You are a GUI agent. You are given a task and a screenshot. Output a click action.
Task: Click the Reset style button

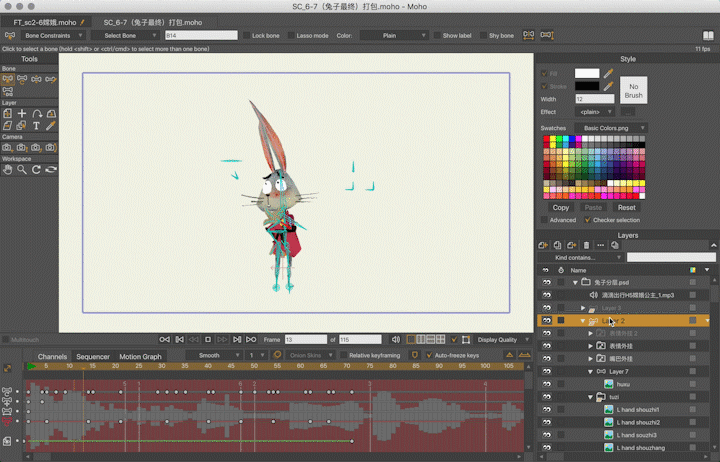point(626,208)
